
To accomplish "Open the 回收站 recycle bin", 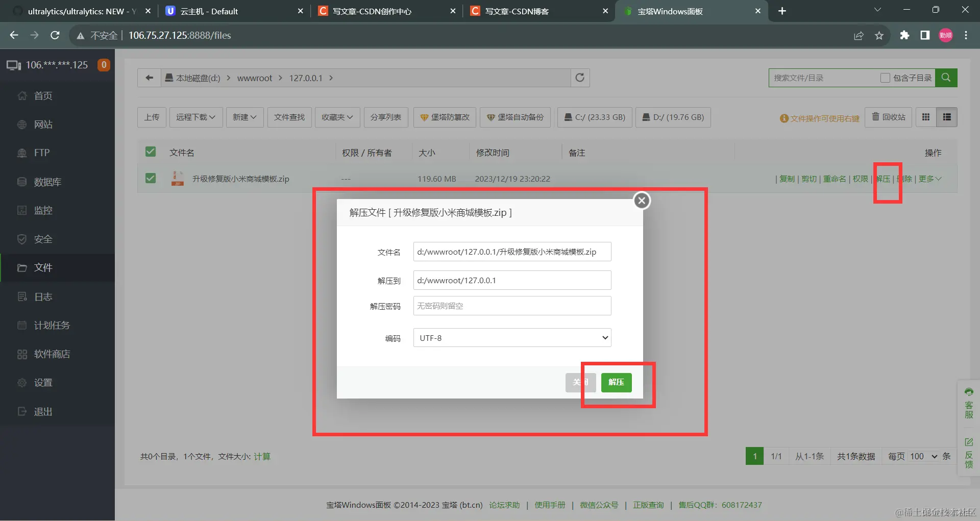I will 888,117.
